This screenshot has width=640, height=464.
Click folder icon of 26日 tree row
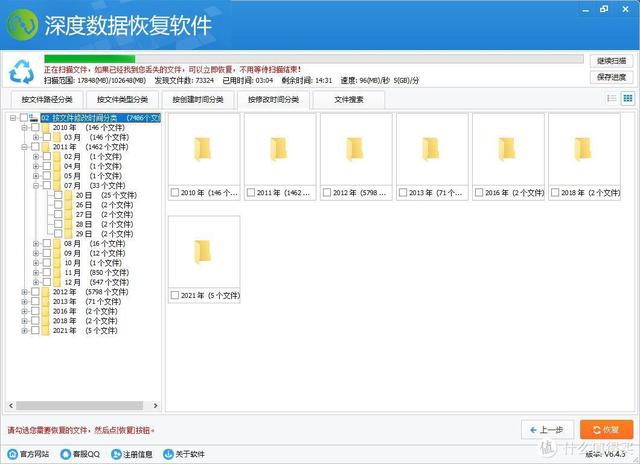(68, 205)
